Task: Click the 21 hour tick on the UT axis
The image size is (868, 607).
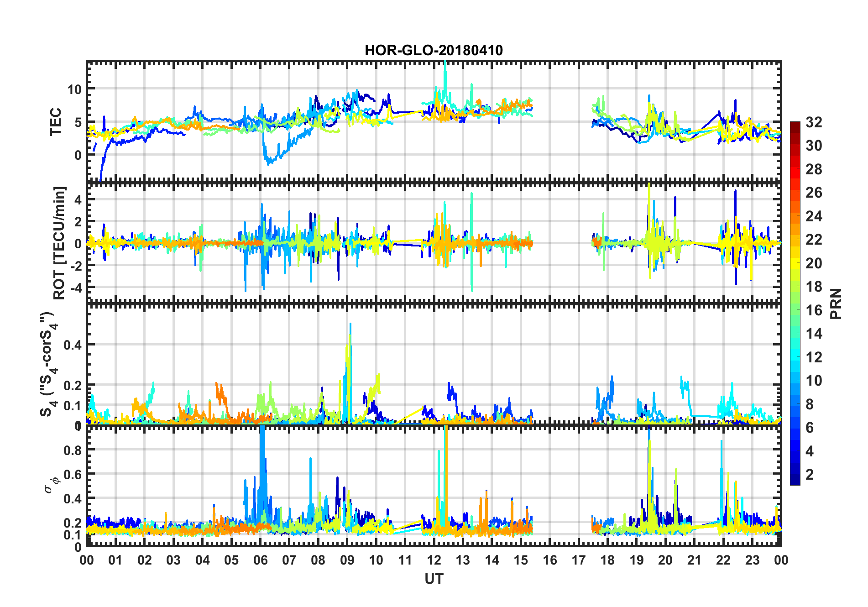Action: 695,560
